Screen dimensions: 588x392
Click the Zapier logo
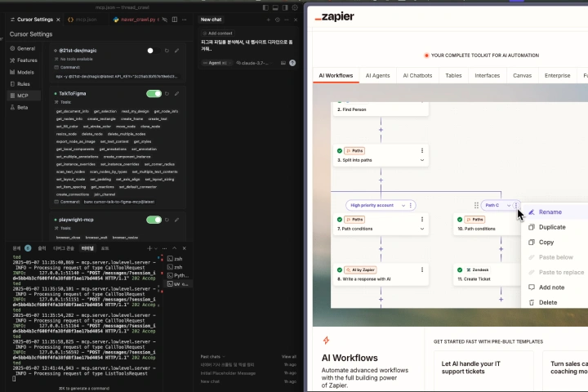(335, 17)
